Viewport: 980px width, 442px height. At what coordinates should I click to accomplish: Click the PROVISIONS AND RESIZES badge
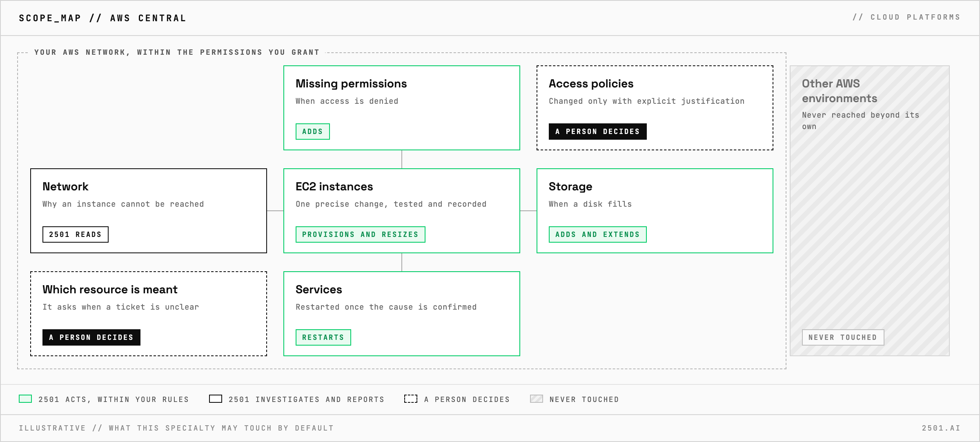(361, 234)
